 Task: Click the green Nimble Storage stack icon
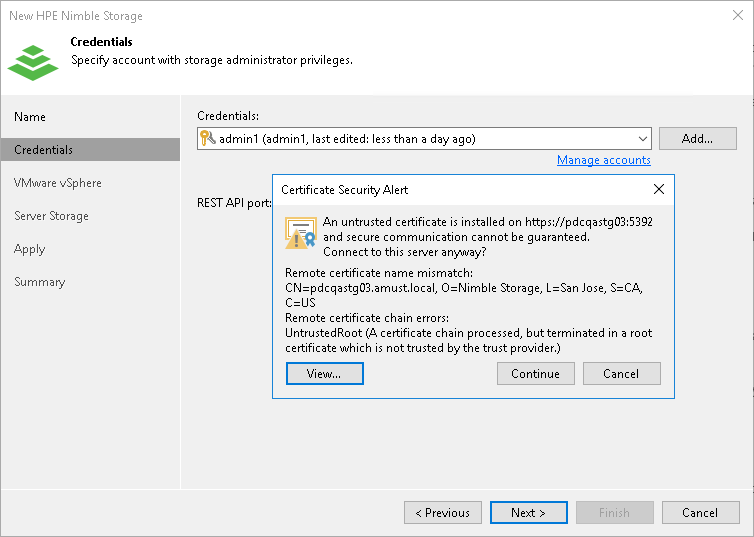(x=33, y=60)
